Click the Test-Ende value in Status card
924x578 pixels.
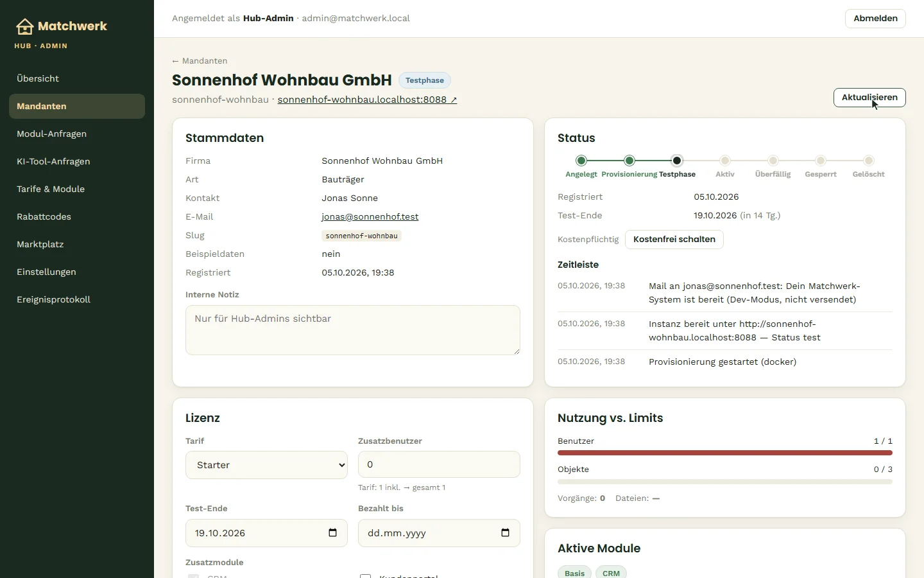[737, 216]
